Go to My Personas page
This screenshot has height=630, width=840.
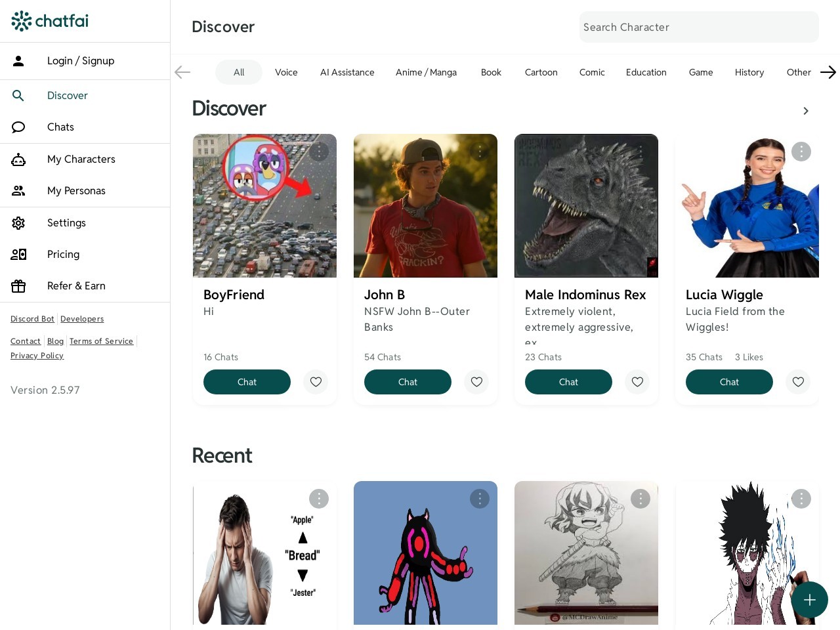(x=76, y=191)
